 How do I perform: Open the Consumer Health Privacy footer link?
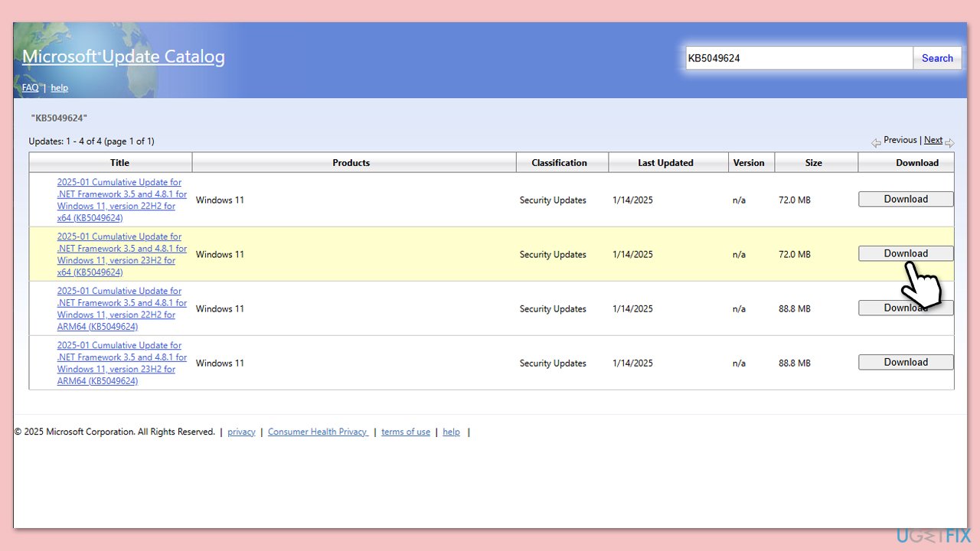coord(318,432)
